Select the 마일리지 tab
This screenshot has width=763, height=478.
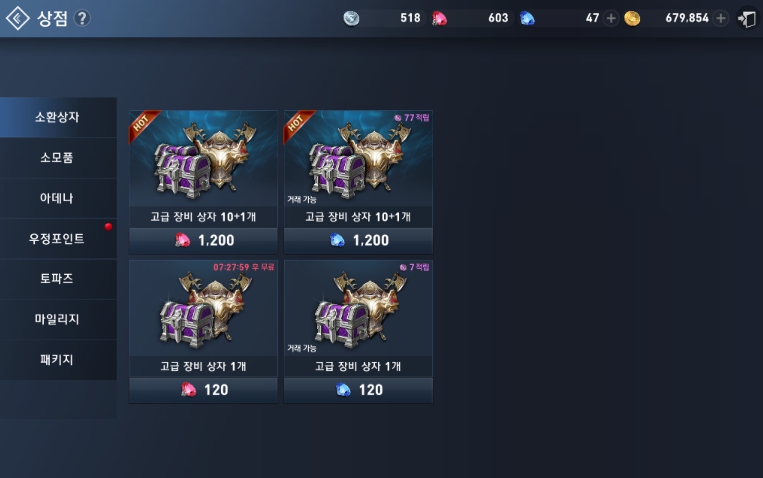point(58,319)
